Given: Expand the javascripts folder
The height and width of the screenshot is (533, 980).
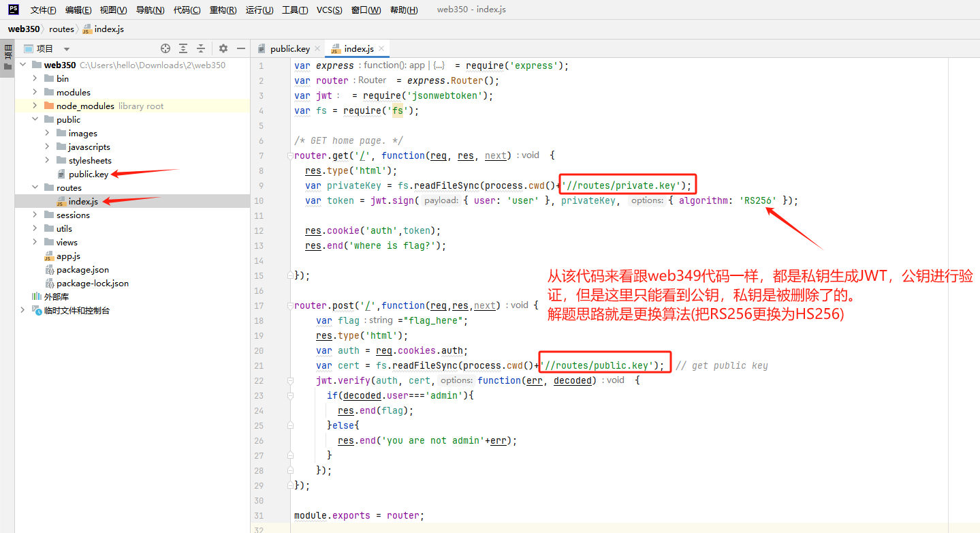Looking at the screenshot, I should [47, 147].
